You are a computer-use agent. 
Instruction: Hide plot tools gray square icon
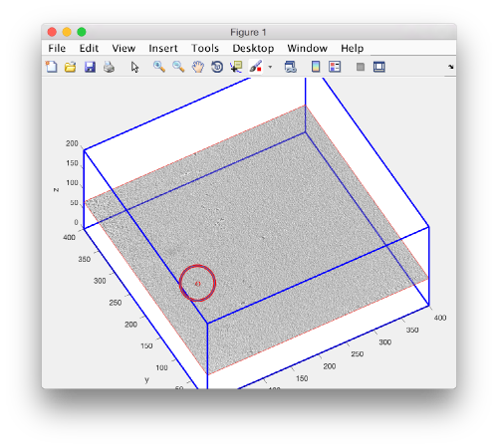coord(361,67)
